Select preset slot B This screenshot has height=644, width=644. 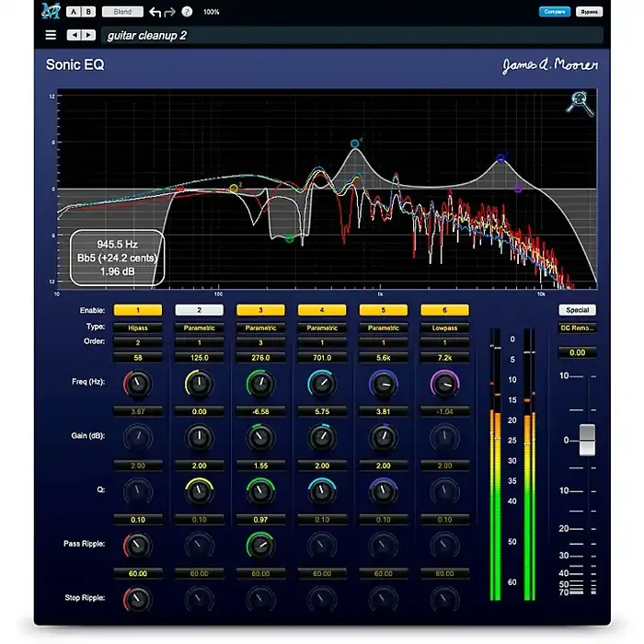click(88, 12)
